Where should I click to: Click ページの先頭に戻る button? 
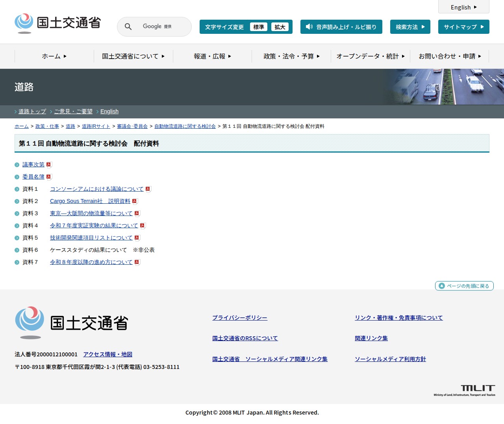pyautogui.click(x=464, y=286)
